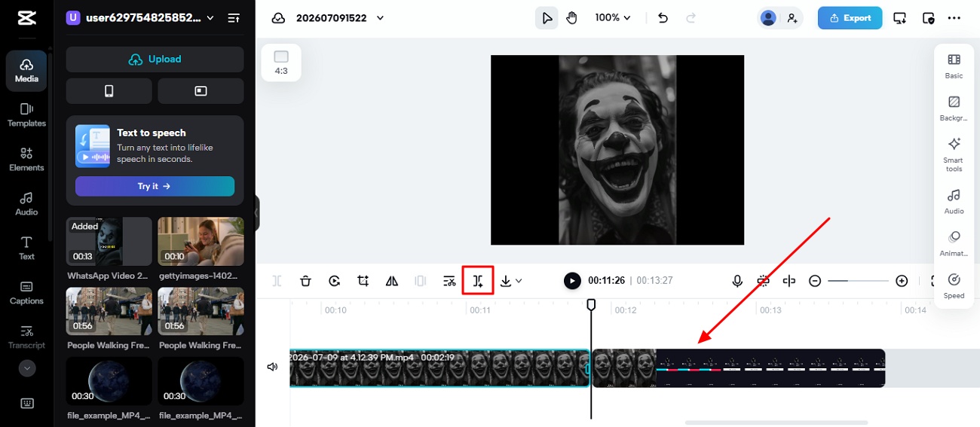Start screen recording icon button

click(201, 91)
